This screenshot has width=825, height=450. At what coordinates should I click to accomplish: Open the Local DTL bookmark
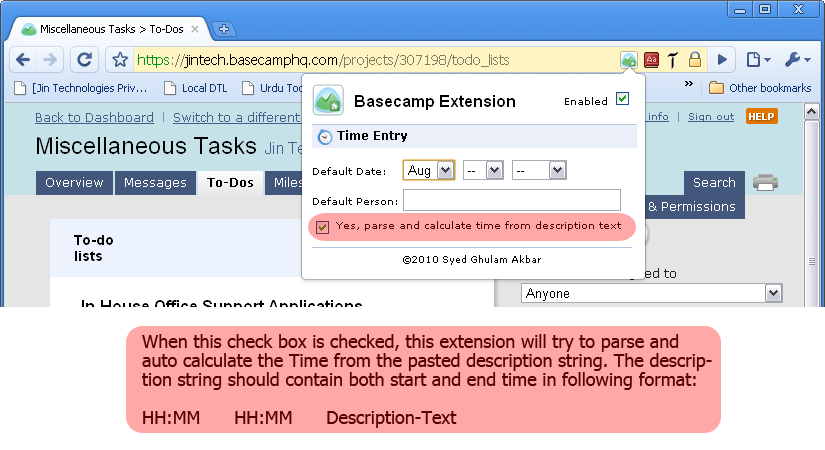[196, 88]
